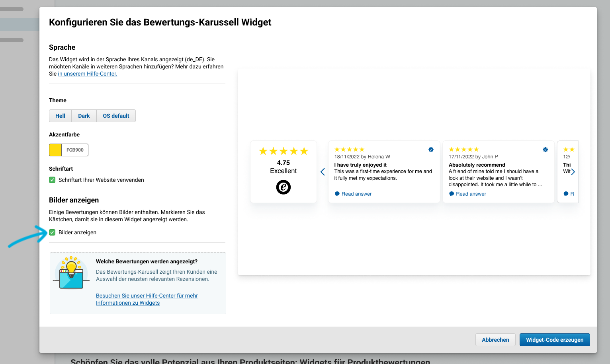This screenshot has width=610, height=364.
Task: Uncheck the 'Bilder anzeigen' checkbox
Action: coord(52,232)
